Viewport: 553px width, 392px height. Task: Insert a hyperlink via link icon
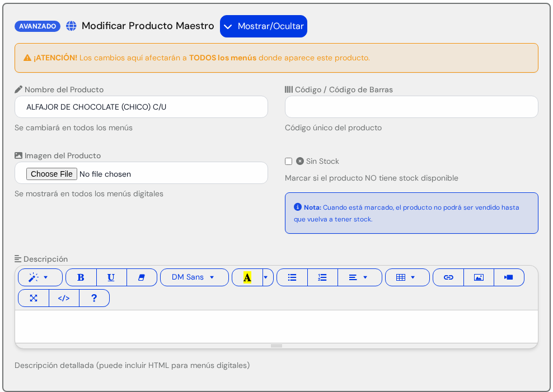448,277
